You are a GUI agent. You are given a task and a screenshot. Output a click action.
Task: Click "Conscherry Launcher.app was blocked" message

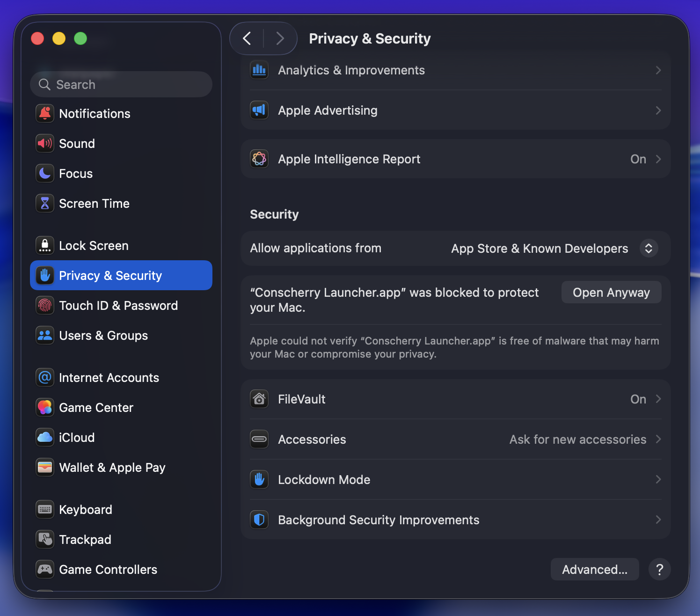pyautogui.click(x=394, y=300)
